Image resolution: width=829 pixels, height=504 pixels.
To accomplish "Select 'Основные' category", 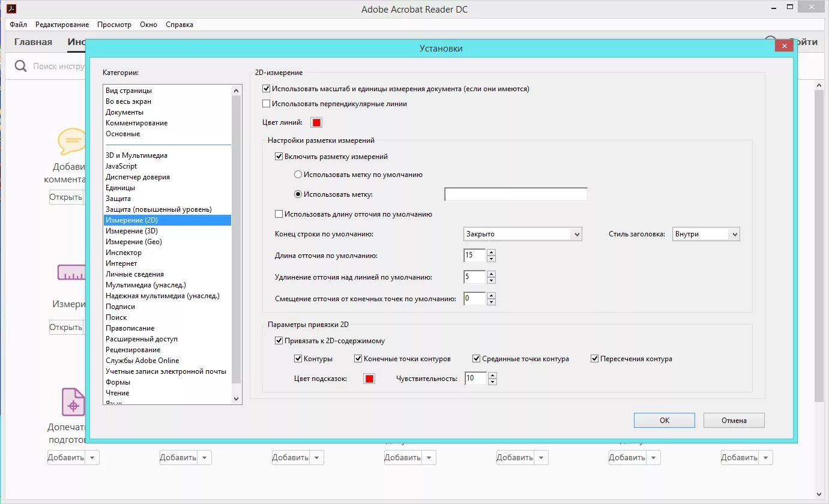I will pyautogui.click(x=123, y=134).
